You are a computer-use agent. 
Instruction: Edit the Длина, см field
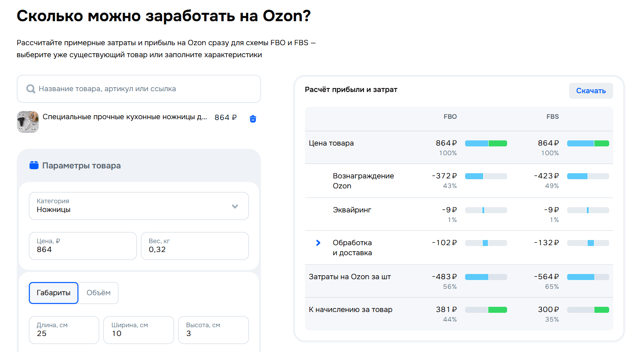coord(64,330)
